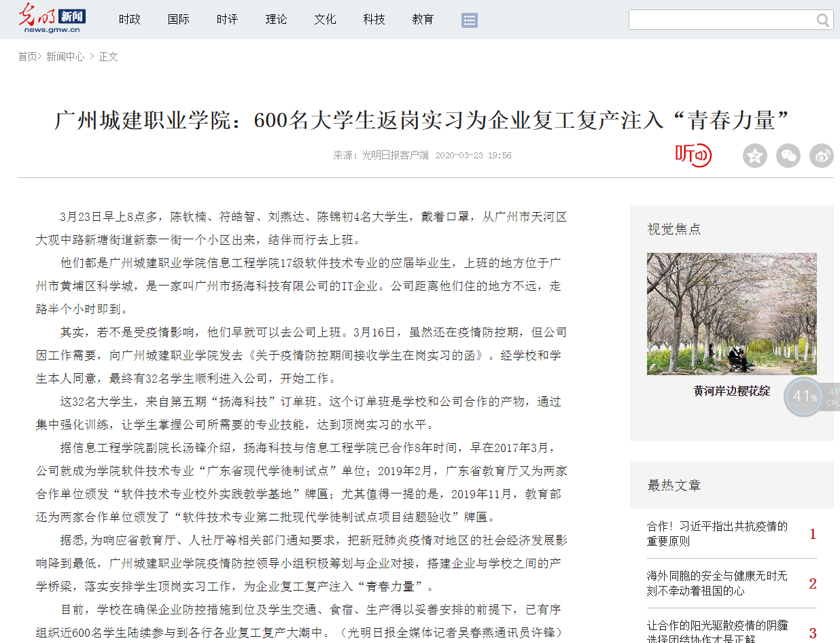Open the expanded navigation list icon
This screenshot has width=840, height=643.
coord(469,20)
